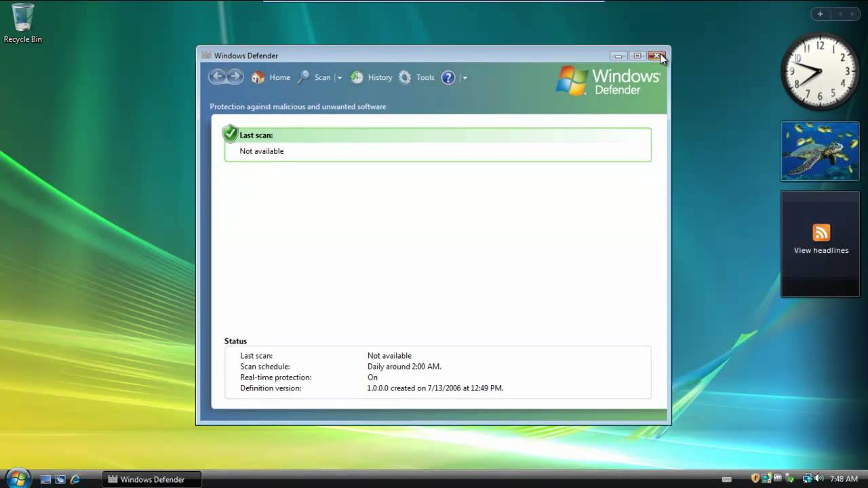This screenshot has height=488, width=868.
Task: Add a gadget with the plus button
Action: (x=820, y=14)
